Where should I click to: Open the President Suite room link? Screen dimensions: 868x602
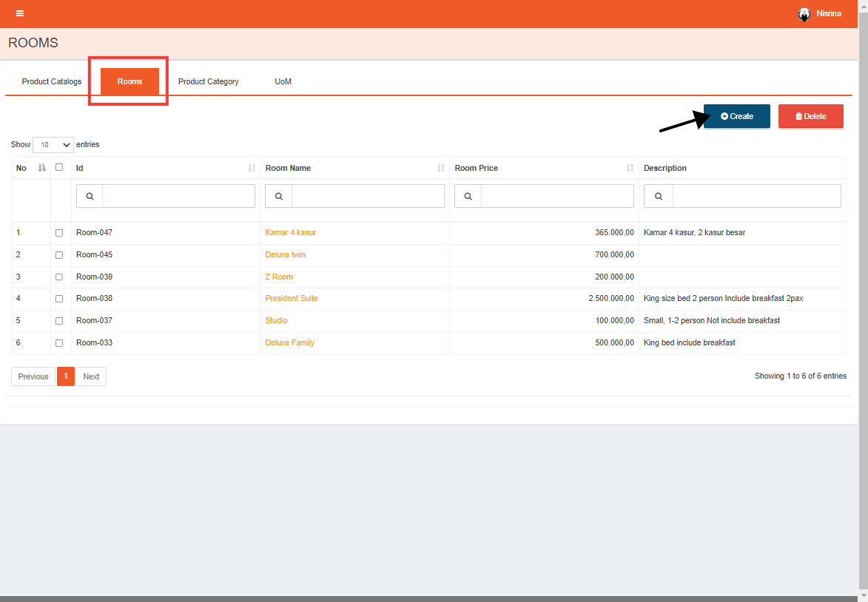[292, 299]
